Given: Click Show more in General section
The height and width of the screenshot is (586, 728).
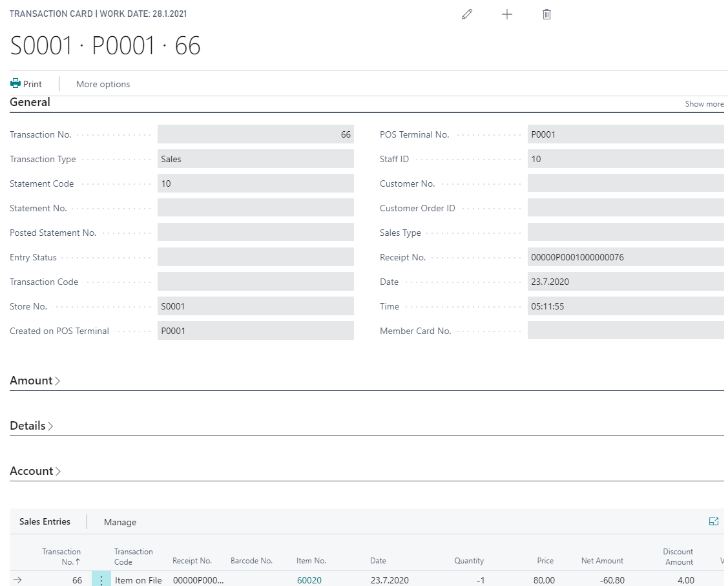Looking at the screenshot, I should [x=704, y=104].
